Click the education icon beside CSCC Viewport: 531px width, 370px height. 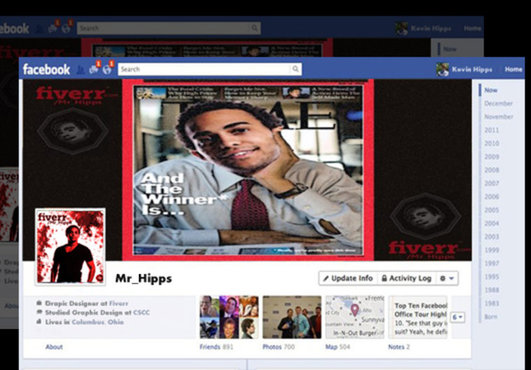click(39, 312)
